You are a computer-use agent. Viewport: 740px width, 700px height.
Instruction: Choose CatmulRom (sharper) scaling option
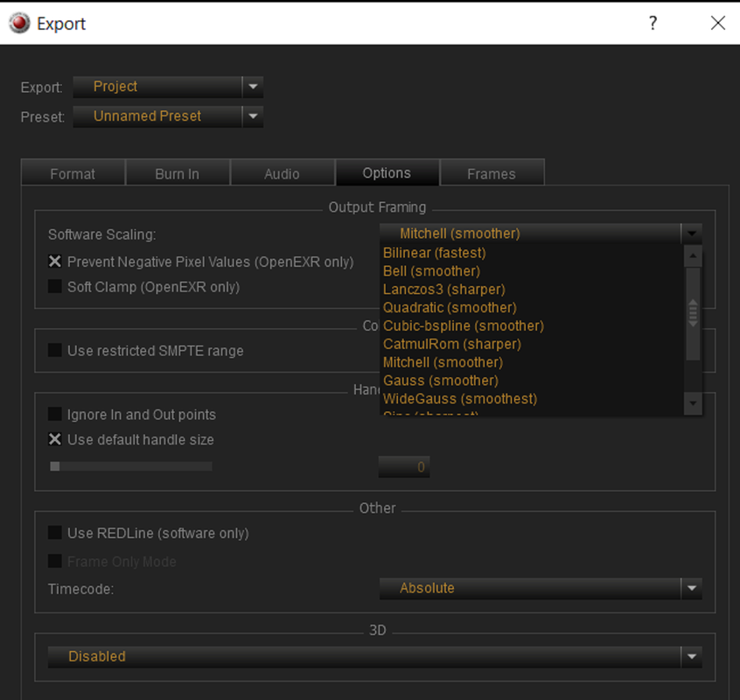click(x=532, y=344)
